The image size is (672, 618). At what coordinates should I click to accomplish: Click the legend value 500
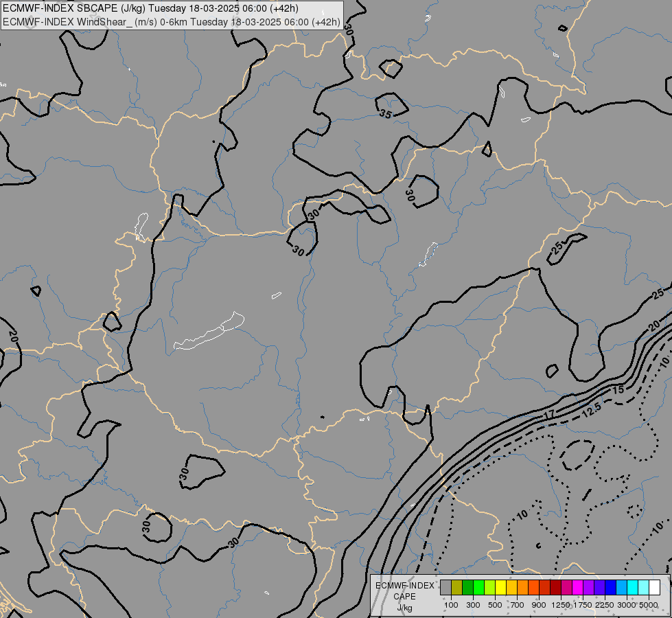coord(495,605)
